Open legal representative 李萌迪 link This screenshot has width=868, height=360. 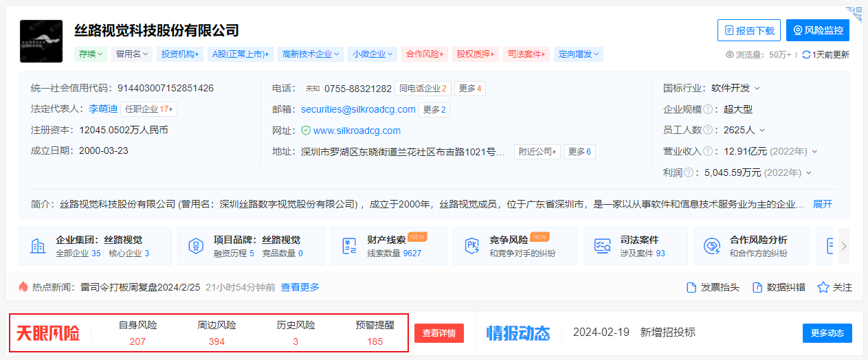[103, 109]
